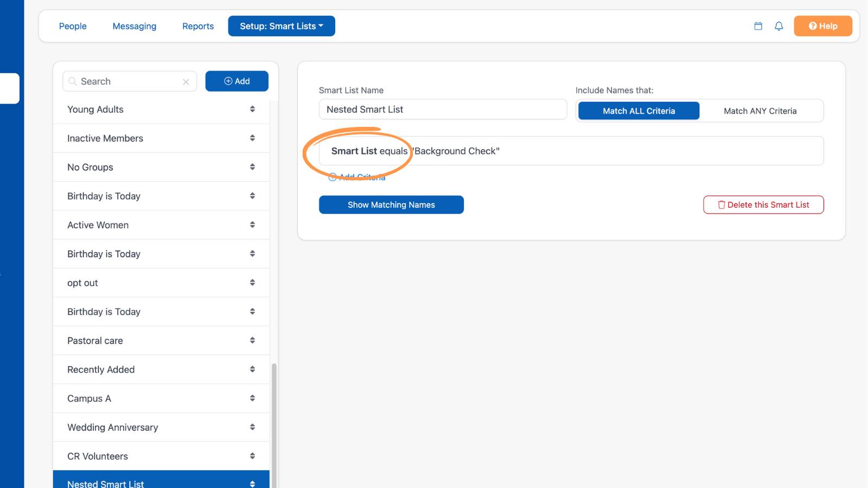This screenshot has width=868, height=488.
Task: Select the Wedding Anniversary smart list
Action: (x=161, y=427)
